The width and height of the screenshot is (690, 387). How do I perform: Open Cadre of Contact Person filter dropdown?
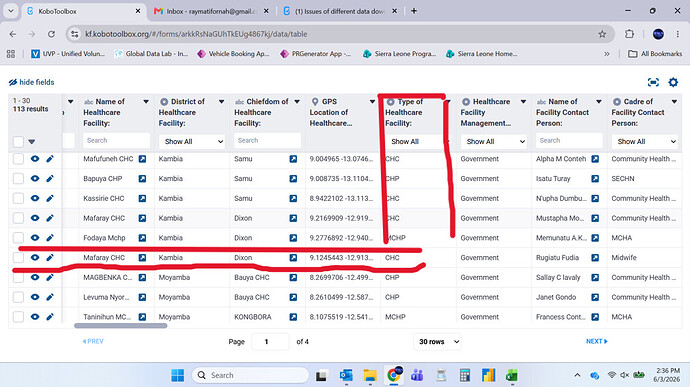pos(645,141)
